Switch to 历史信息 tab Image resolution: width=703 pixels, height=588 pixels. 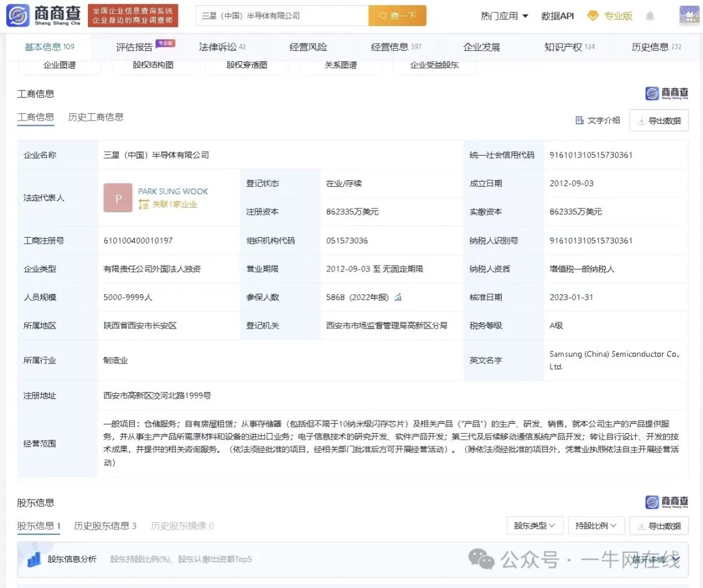[x=656, y=47]
